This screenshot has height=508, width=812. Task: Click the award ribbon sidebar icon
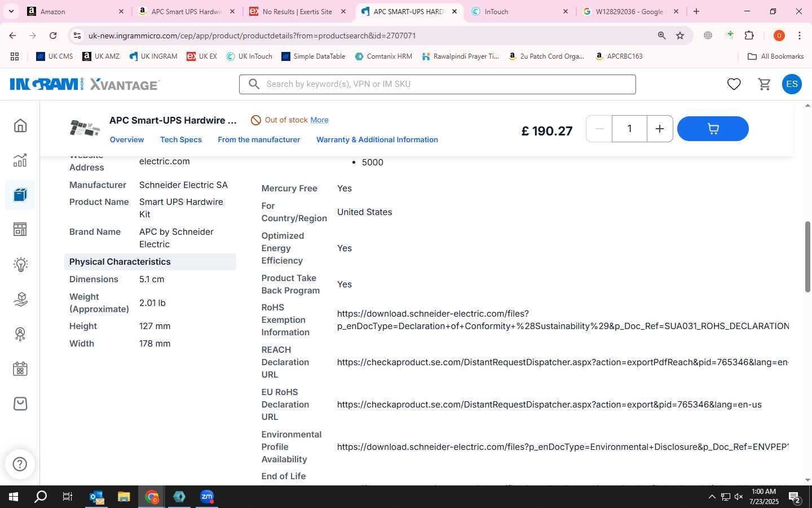20,334
